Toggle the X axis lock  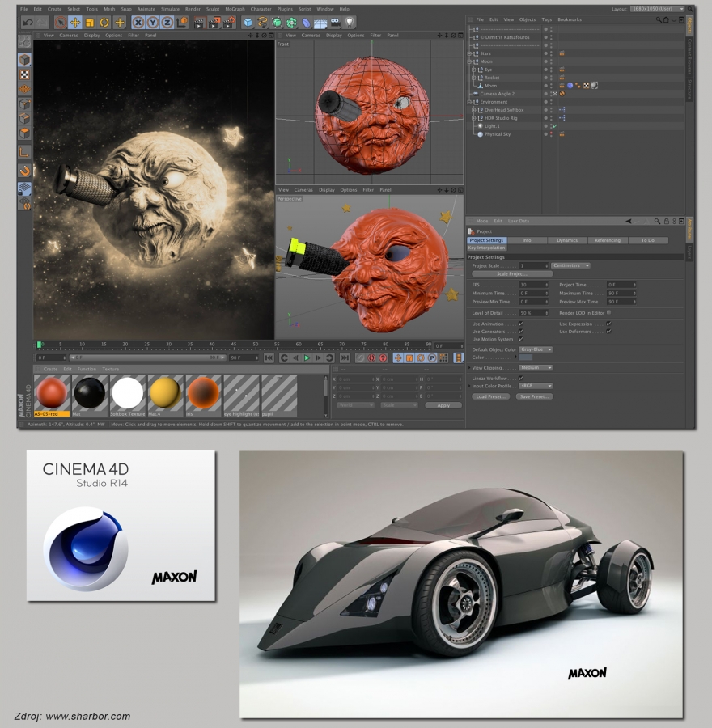point(138,23)
